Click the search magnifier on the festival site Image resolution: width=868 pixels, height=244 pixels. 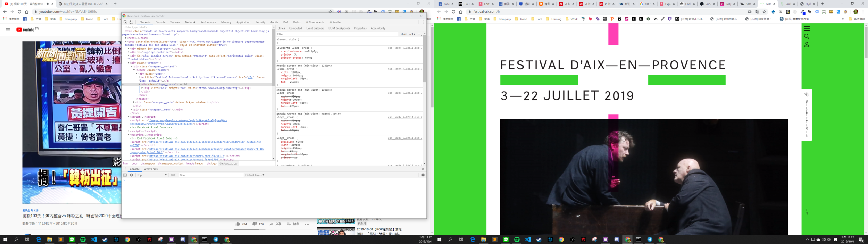coord(807,36)
